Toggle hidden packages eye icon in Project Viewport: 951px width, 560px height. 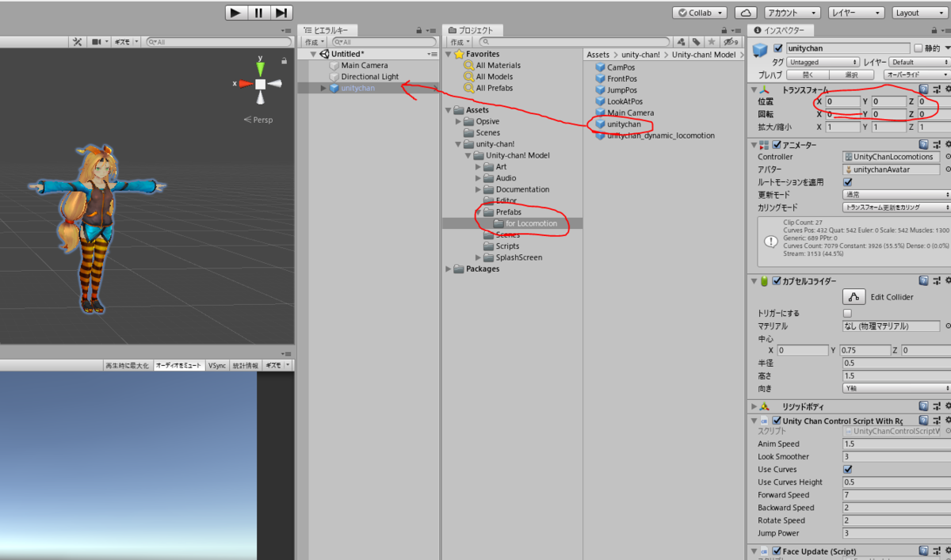click(729, 42)
